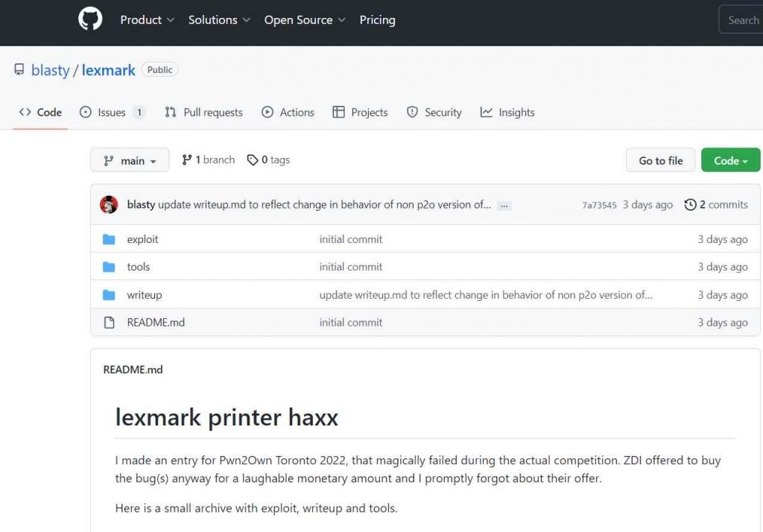
Task: Expand the Solutions menu
Action: point(219,20)
